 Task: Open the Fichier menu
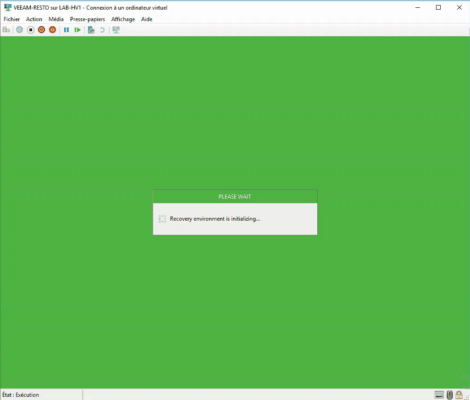click(12, 19)
